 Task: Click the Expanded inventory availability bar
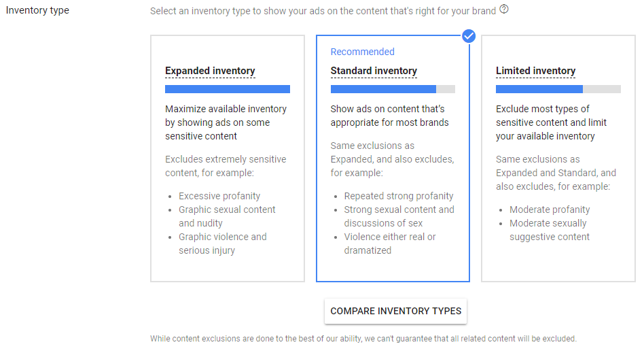click(x=227, y=89)
